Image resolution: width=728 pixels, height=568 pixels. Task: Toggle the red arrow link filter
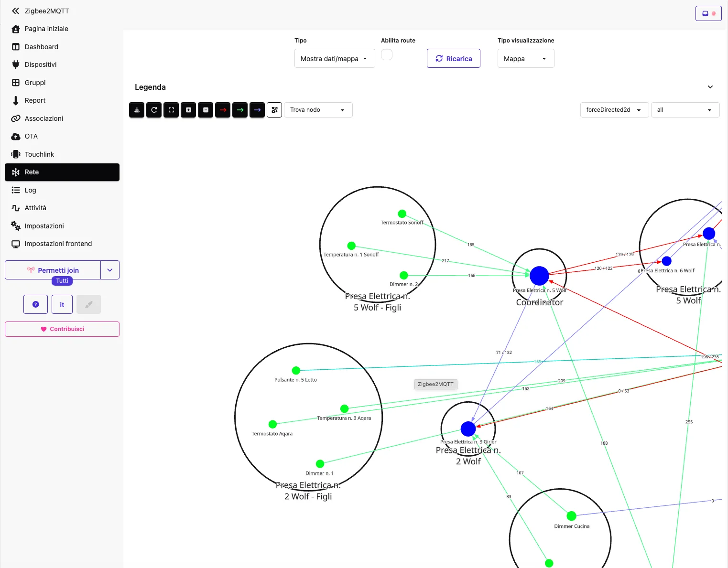[223, 110]
